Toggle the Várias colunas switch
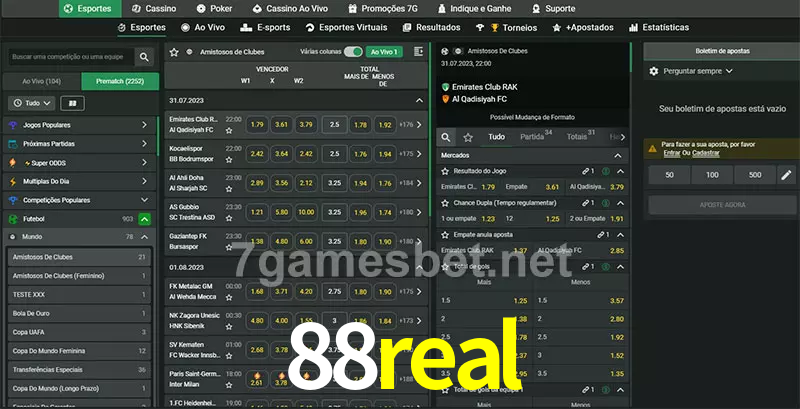 pos(353,51)
